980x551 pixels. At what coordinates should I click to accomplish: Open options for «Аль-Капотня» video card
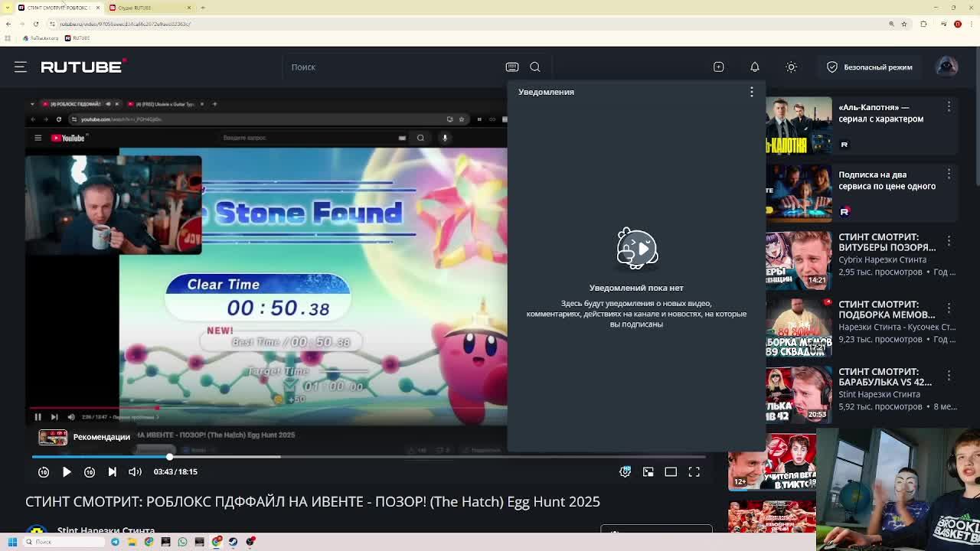(949, 107)
